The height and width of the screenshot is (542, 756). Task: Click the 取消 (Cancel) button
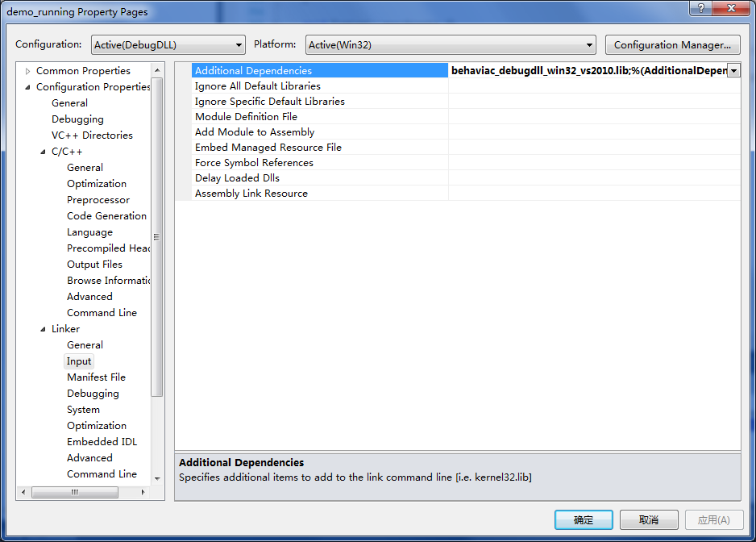point(649,520)
